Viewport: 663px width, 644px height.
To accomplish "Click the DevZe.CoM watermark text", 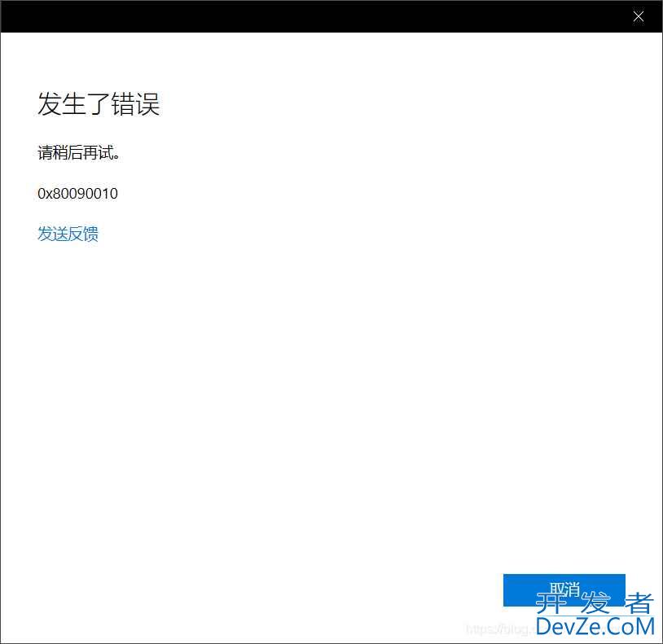I will (x=595, y=626).
